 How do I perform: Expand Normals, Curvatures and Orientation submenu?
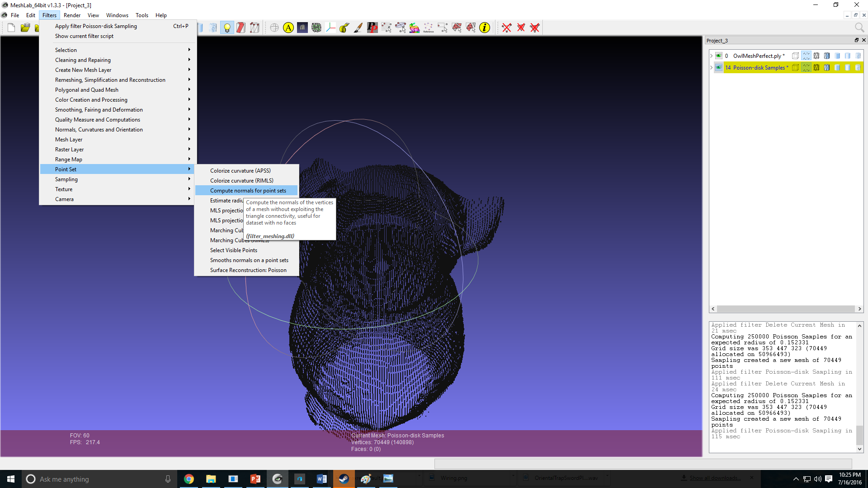(118, 130)
